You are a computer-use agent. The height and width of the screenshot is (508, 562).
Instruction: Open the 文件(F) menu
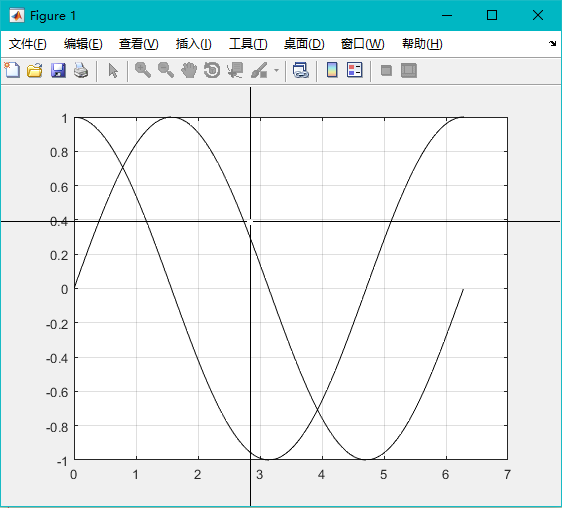(x=28, y=44)
